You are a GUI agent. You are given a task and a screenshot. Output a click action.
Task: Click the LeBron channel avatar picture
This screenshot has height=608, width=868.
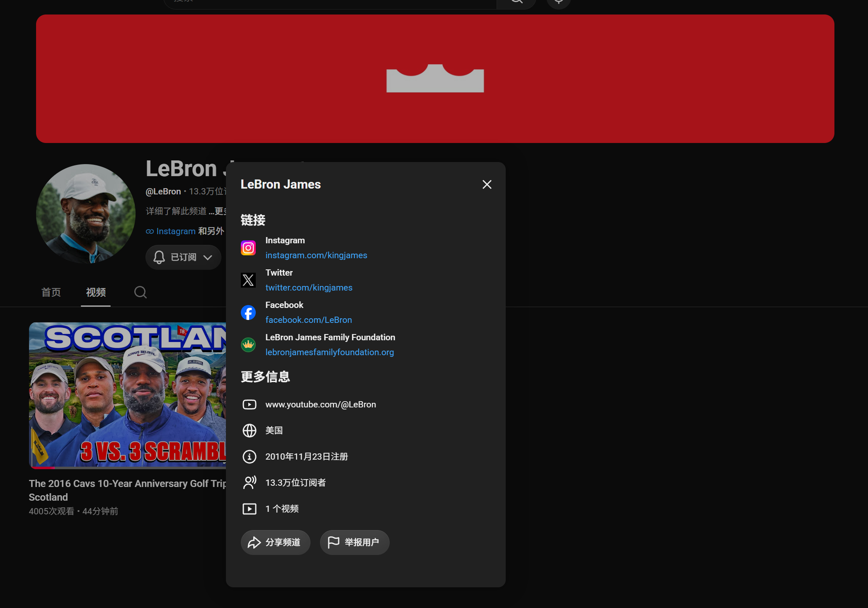click(86, 214)
